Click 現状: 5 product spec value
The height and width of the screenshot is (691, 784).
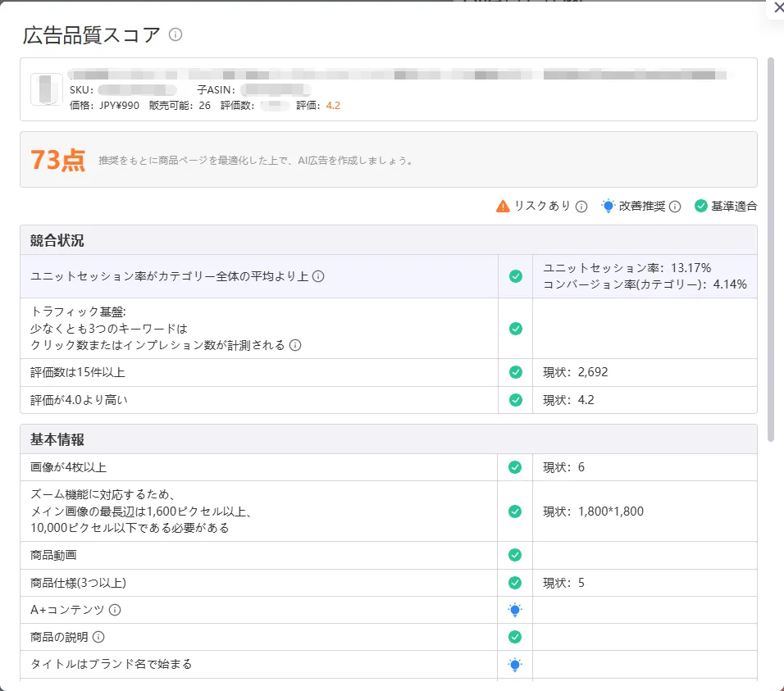click(563, 583)
